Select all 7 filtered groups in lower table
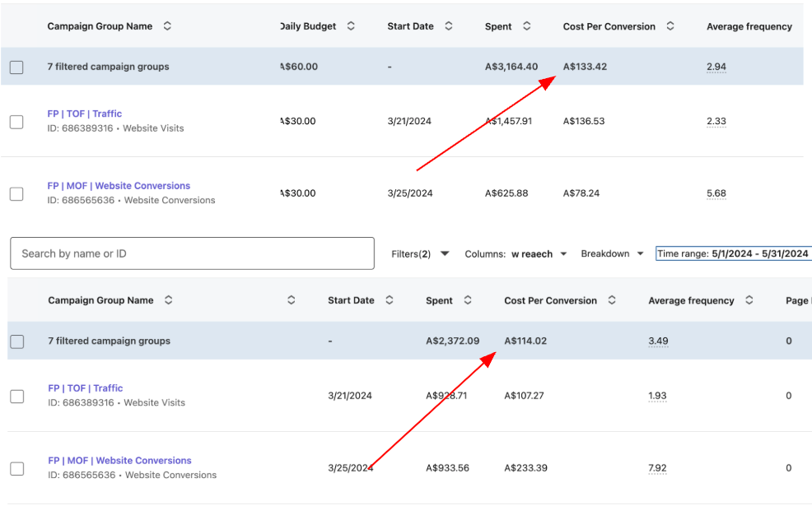The height and width of the screenshot is (506, 812). coord(16,341)
